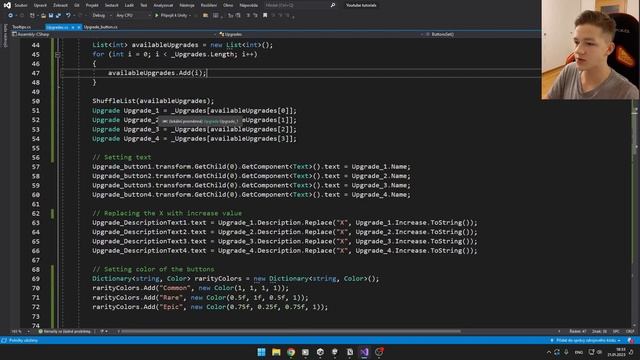Click the rarityColors.Add("Epic" line
The height and width of the screenshot is (360, 640).
[x=210, y=307]
